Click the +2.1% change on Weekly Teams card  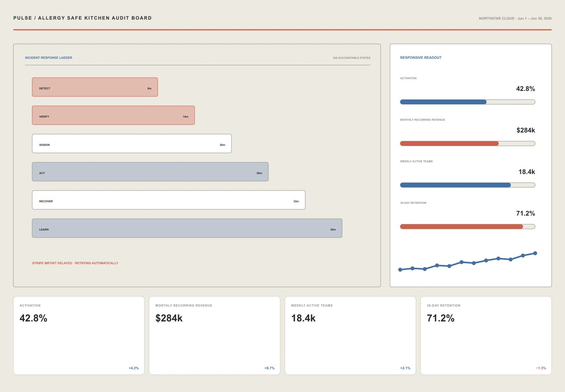(405, 368)
